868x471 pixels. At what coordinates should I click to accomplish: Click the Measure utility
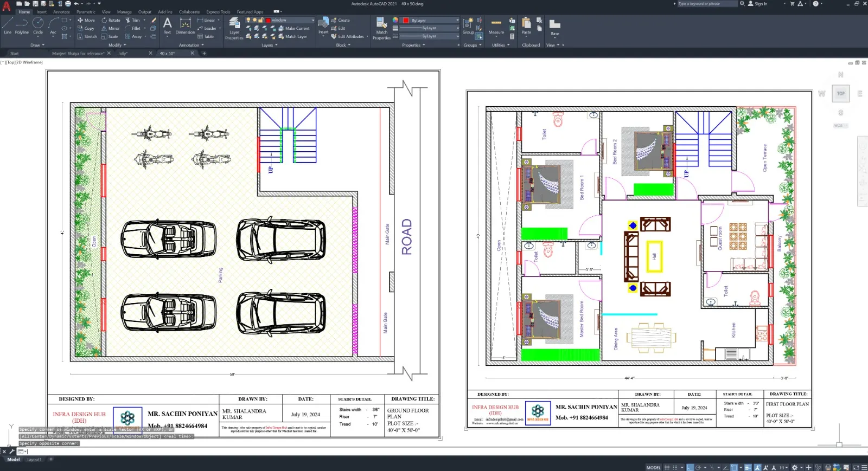point(496,25)
